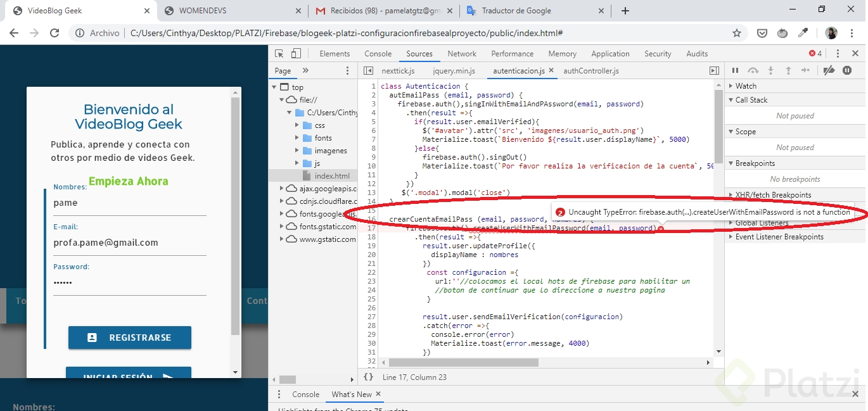
Task: Pause script execution in debugger
Action: 736,71
